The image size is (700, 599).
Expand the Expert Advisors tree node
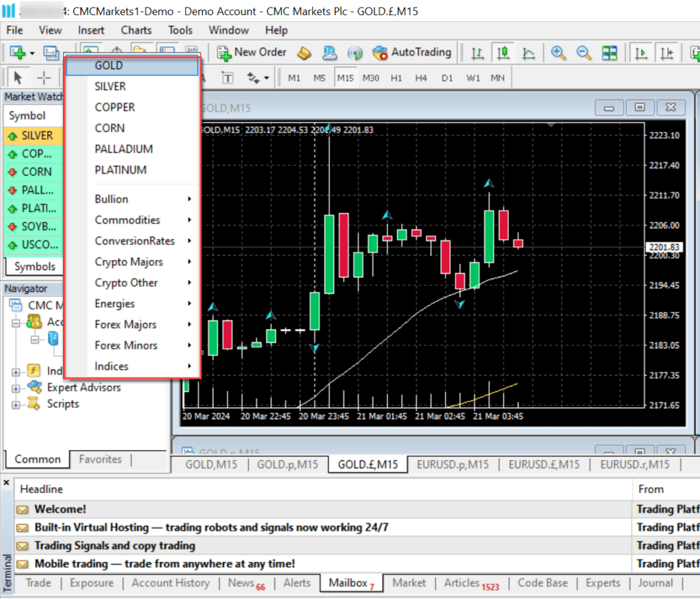pos(16,388)
